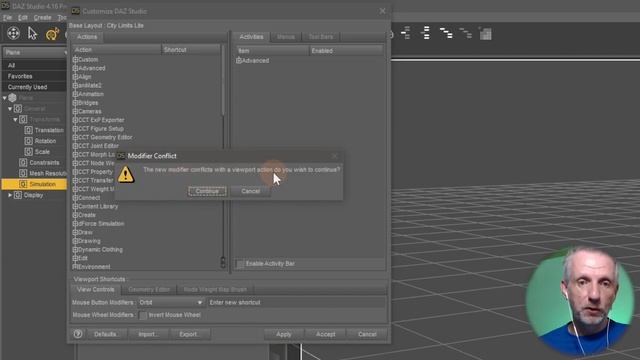
Task: Open the Orbit mouse button modifiers dropdown
Action: pyautogui.click(x=171, y=302)
